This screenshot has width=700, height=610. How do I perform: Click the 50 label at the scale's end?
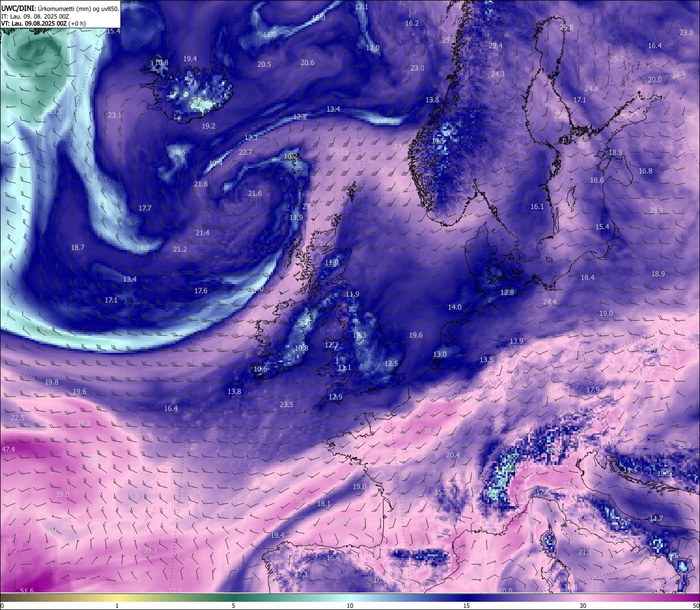coord(696,606)
